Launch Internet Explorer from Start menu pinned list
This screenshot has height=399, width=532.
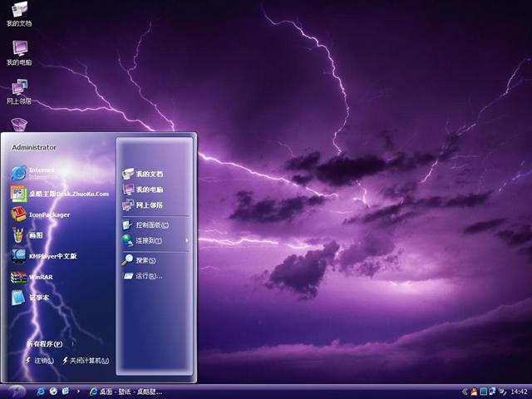[32, 173]
